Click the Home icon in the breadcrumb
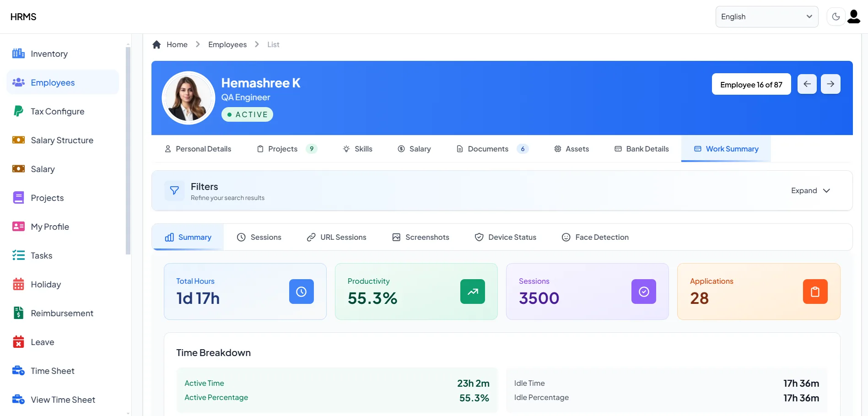Viewport: 868px width, 416px height. (156, 44)
